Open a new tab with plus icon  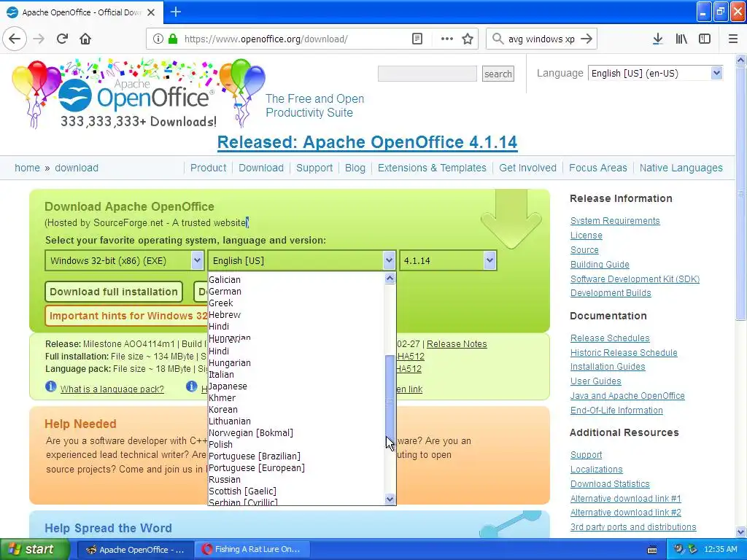pos(175,12)
